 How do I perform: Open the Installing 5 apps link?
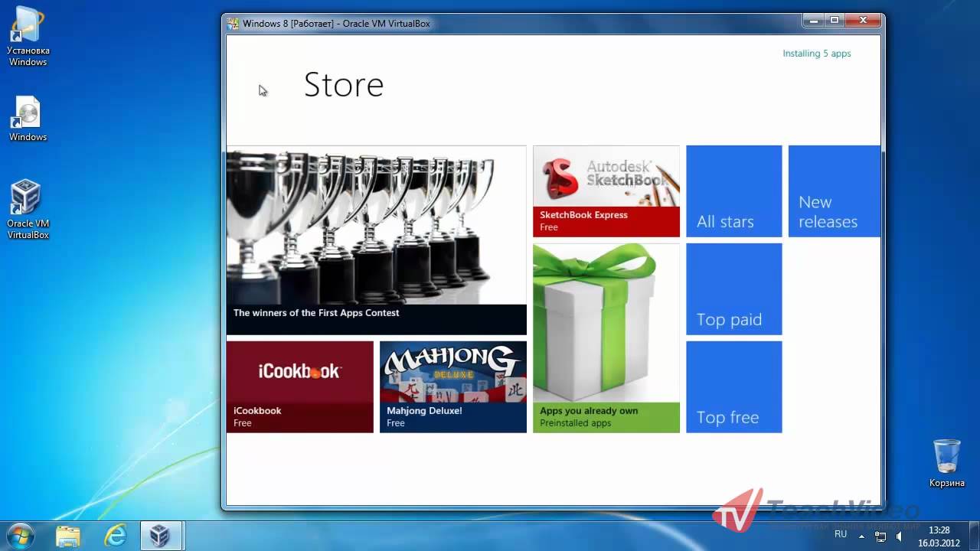click(x=816, y=54)
